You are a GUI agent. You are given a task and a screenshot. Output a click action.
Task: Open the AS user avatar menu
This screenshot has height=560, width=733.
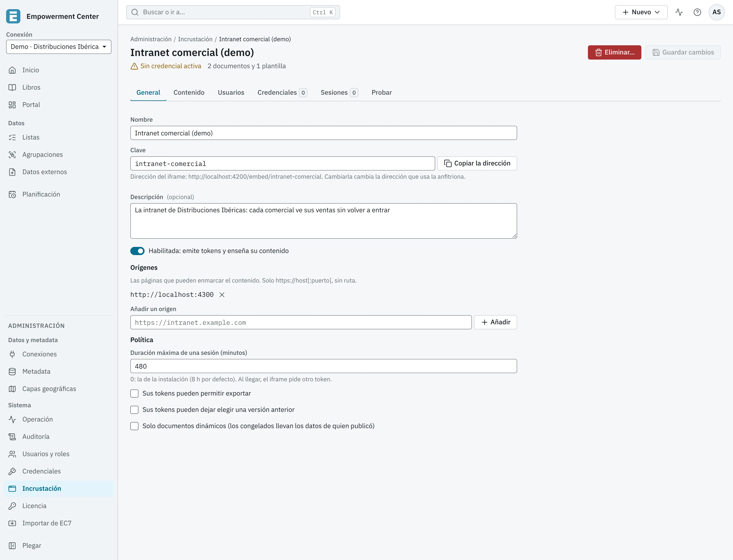click(x=716, y=12)
